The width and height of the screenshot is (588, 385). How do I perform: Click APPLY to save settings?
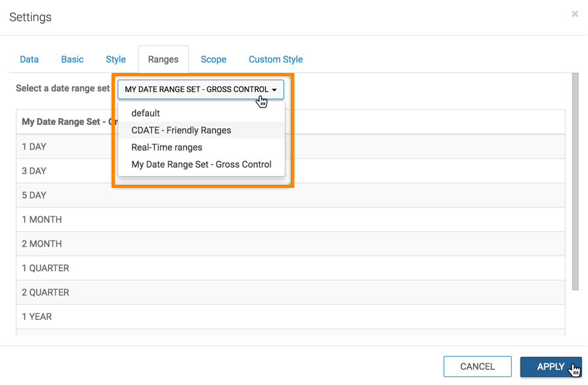551,367
